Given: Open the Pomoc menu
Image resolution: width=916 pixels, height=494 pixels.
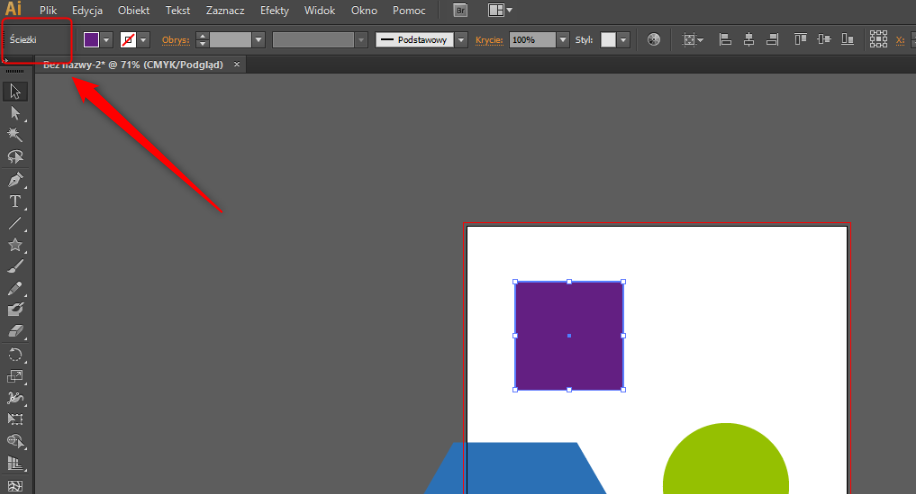Looking at the screenshot, I should click(x=409, y=11).
